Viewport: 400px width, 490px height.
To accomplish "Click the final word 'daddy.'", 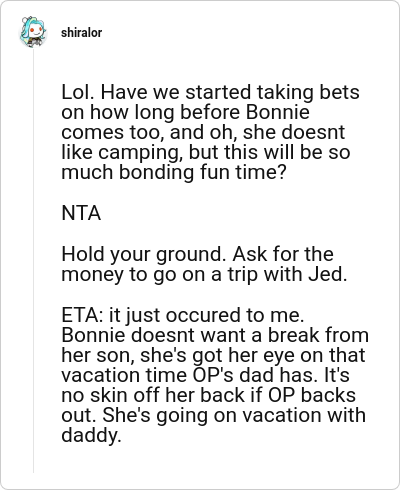I will coord(91,436).
